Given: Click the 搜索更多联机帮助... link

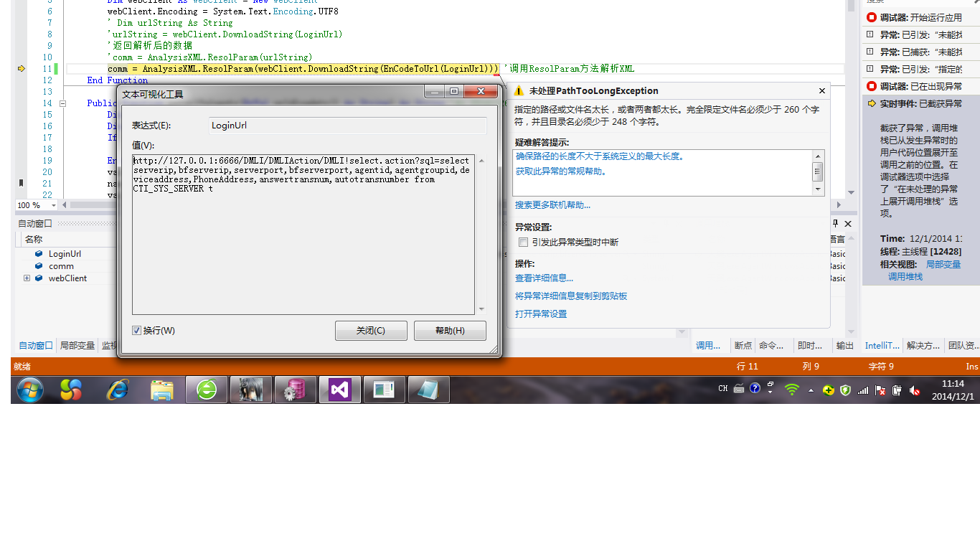Looking at the screenshot, I should [x=552, y=205].
